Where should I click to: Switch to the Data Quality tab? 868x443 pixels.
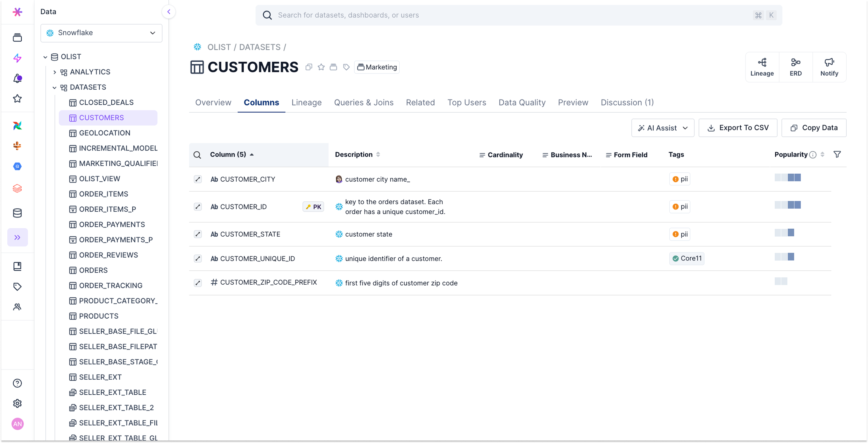pyautogui.click(x=522, y=102)
